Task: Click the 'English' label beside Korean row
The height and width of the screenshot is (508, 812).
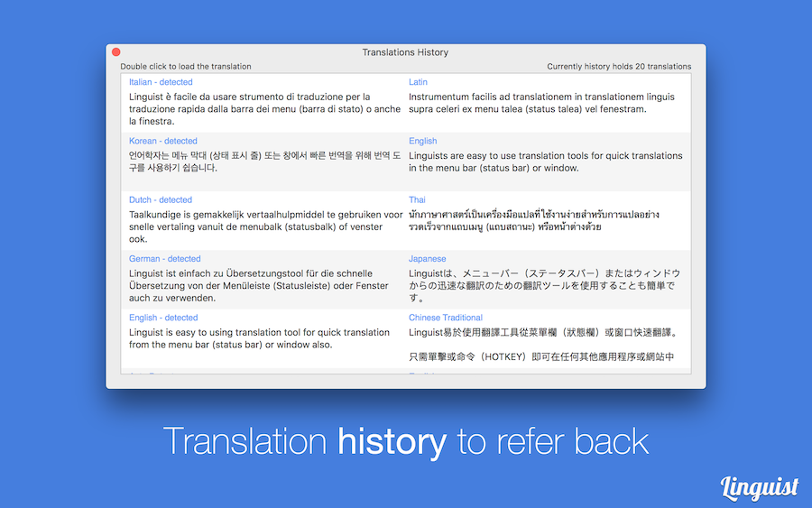Action: point(422,141)
